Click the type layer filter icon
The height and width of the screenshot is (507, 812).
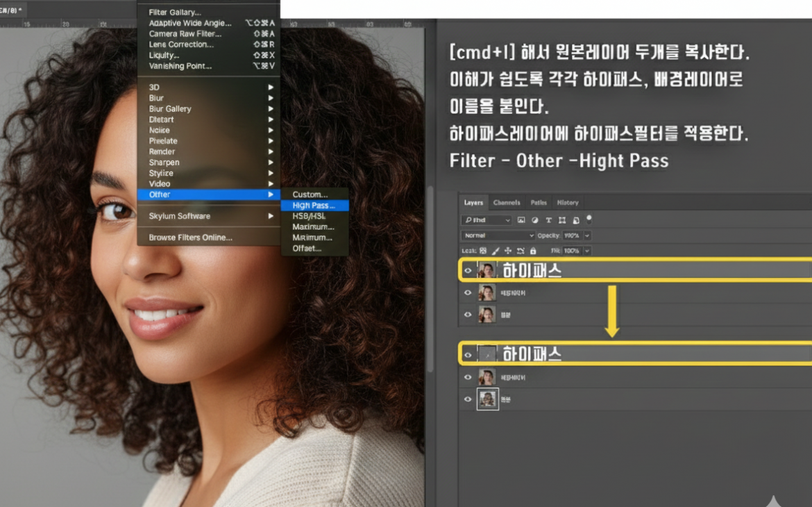point(548,220)
